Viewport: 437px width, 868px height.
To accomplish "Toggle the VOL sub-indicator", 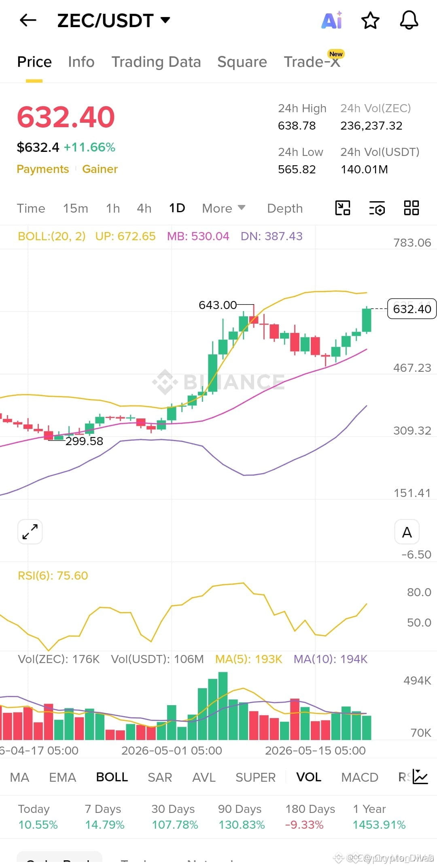I will [x=309, y=777].
